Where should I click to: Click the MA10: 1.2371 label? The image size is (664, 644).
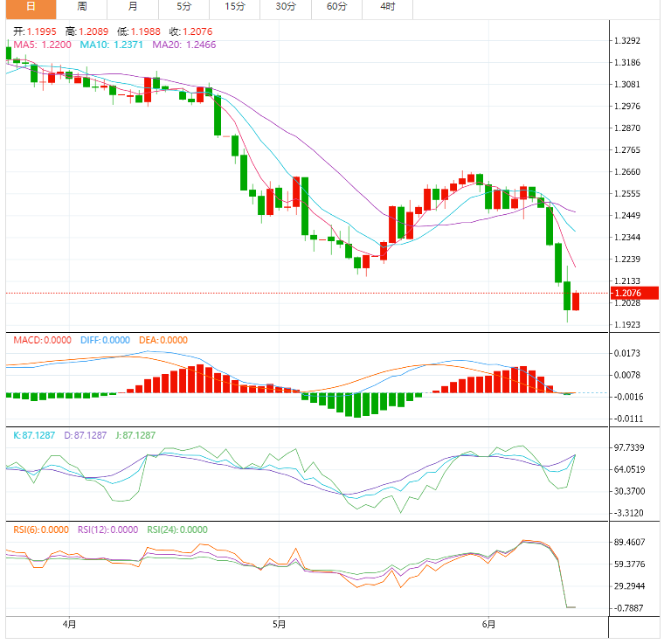pyautogui.click(x=111, y=45)
